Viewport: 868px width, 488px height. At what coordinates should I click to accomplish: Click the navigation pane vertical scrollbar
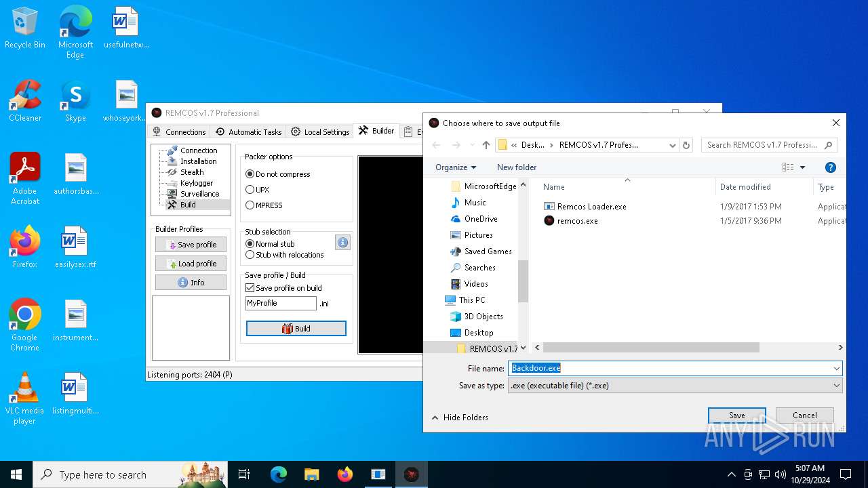point(523,281)
